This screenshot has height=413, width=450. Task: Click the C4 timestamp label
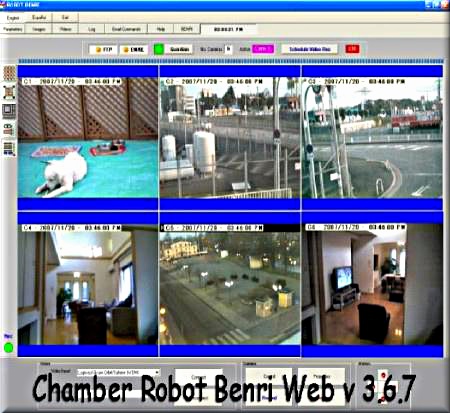pyautogui.click(x=72, y=228)
